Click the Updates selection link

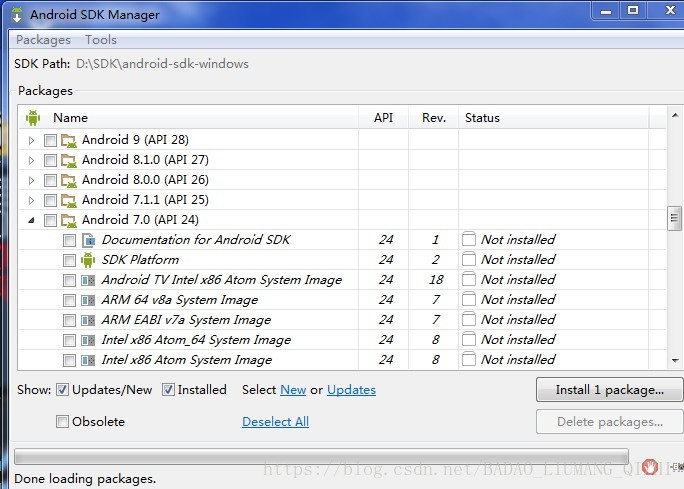click(352, 390)
